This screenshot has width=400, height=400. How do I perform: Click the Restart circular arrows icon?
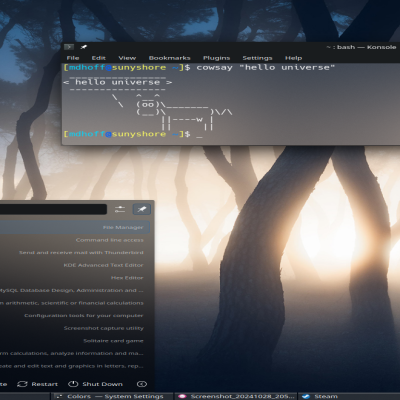coord(22,384)
